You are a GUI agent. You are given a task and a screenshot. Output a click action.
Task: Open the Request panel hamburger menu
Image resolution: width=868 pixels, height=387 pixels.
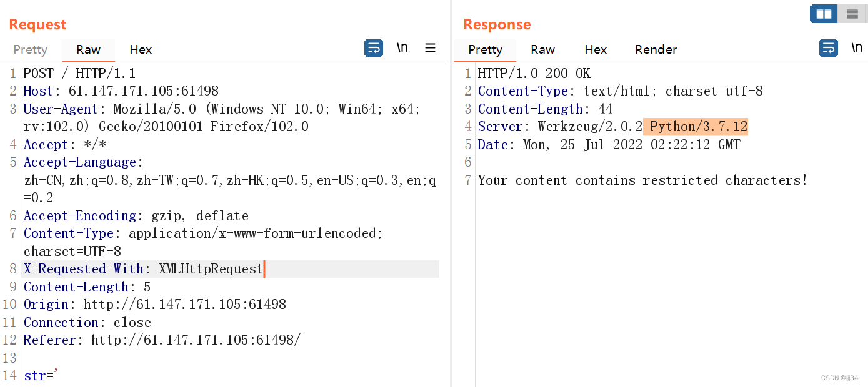[x=430, y=48]
